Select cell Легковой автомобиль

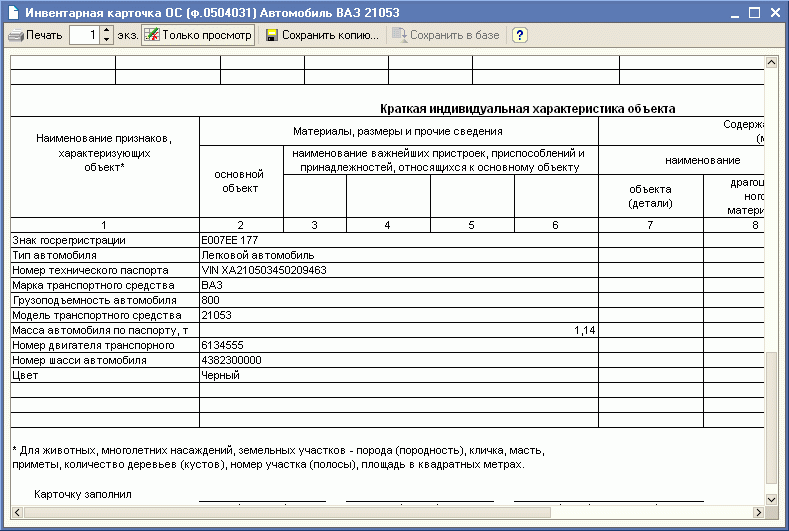click(x=399, y=255)
